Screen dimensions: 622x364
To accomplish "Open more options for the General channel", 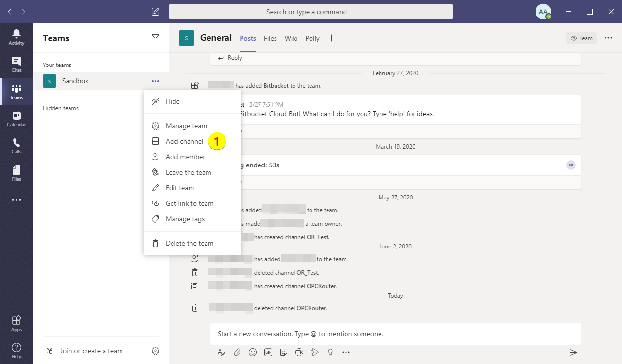I will 608,37.
